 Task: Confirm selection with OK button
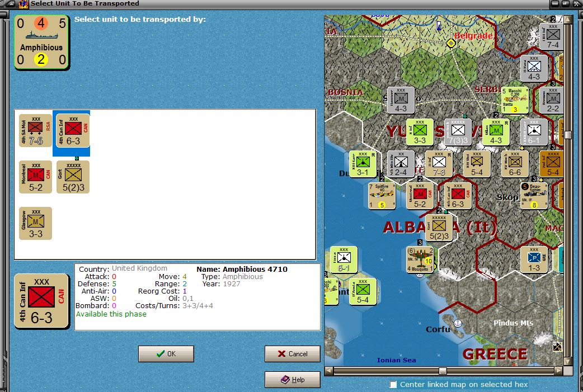(166, 354)
